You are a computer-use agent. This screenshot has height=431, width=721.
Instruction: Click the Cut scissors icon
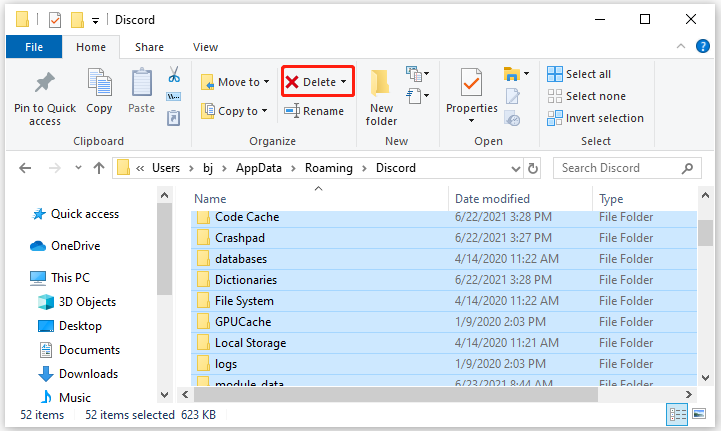[174, 74]
